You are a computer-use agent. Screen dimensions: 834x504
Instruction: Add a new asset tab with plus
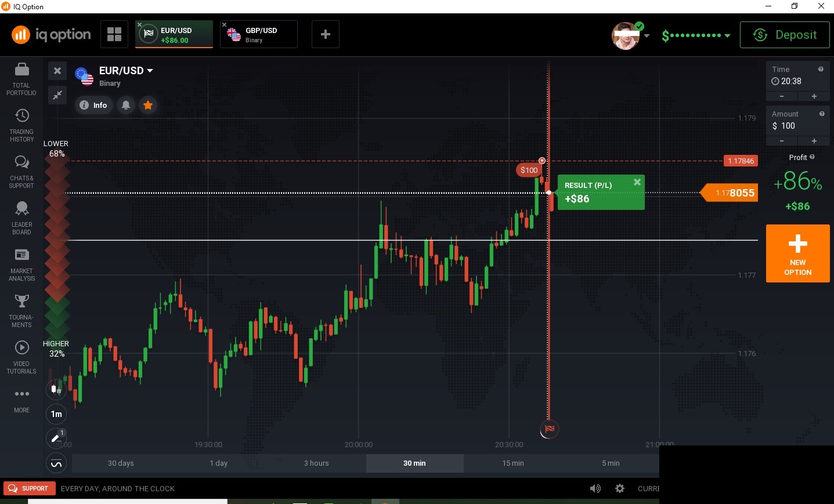326,34
